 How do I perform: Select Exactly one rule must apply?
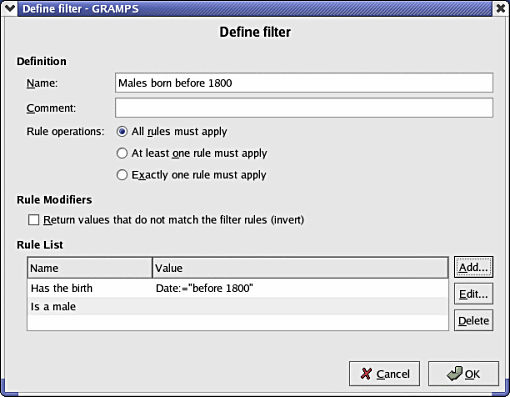click(x=122, y=175)
